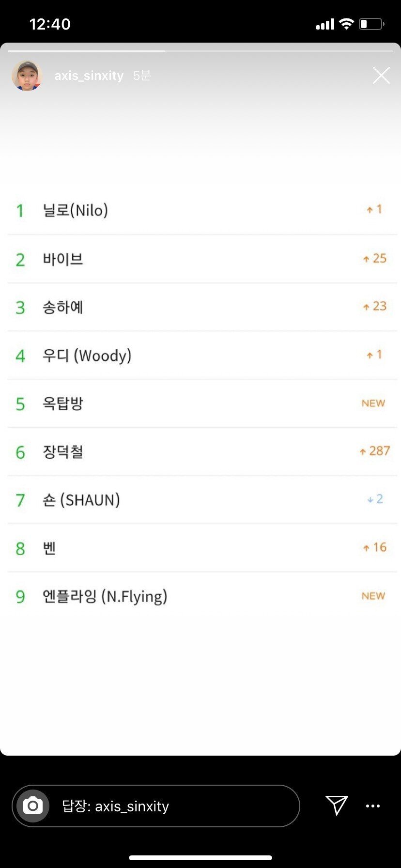Tap the down arrow next to 숀 (SHAUN)
The width and height of the screenshot is (401, 868).
[x=370, y=499]
